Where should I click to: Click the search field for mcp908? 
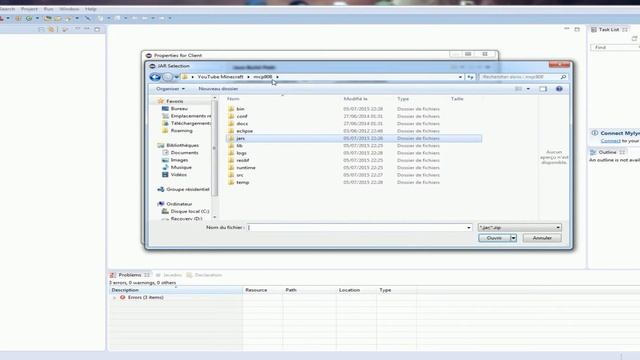(x=523, y=77)
